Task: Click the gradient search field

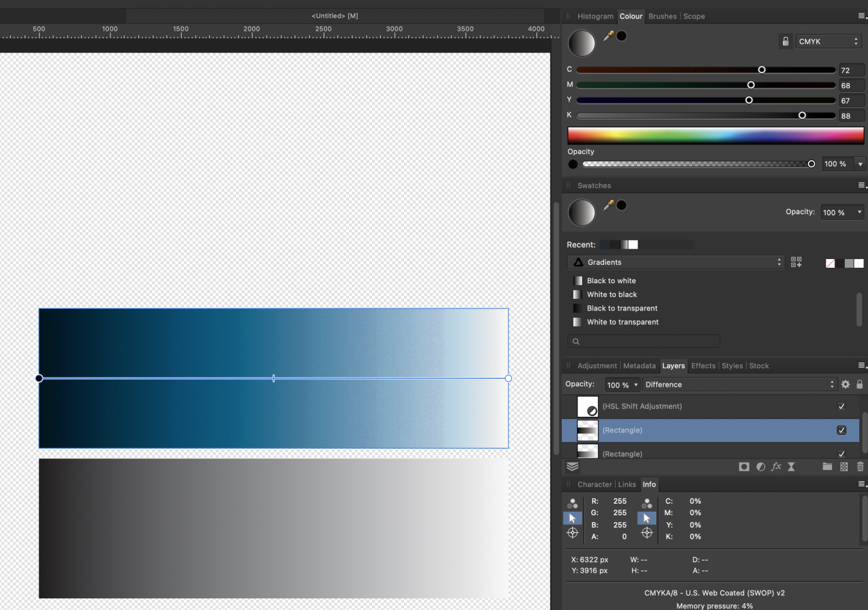Action: pyautogui.click(x=643, y=341)
